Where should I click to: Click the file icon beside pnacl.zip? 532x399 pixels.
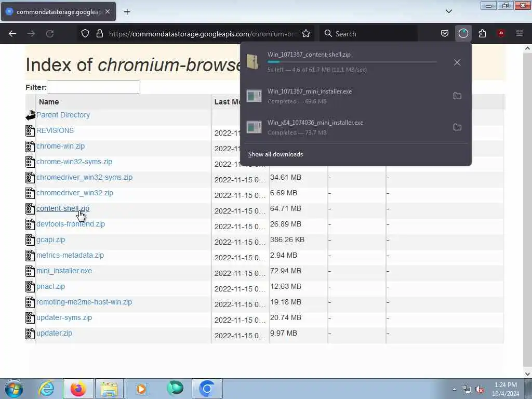click(30, 287)
